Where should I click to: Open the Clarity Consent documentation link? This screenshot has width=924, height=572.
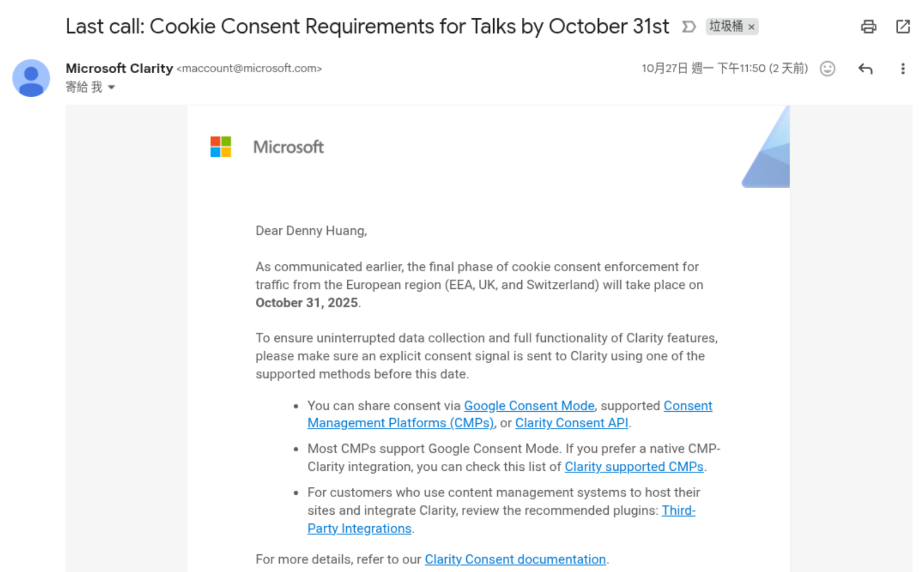tap(515, 559)
